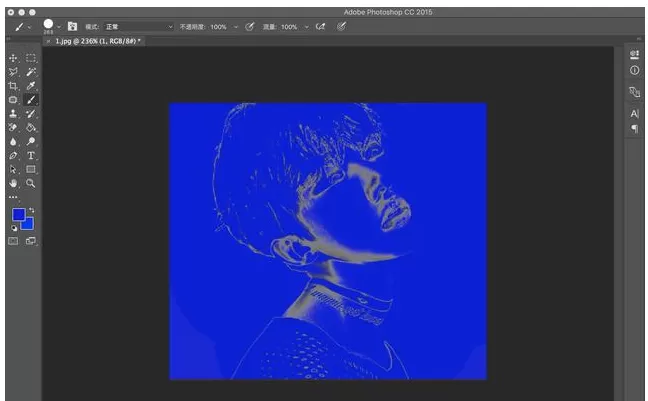This screenshot has height=401, width=648.
Task: Open the Info panel icon
Action: click(634, 70)
